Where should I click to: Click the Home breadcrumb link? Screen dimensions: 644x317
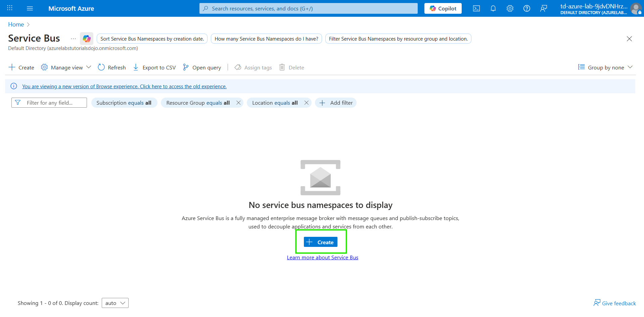[16, 24]
